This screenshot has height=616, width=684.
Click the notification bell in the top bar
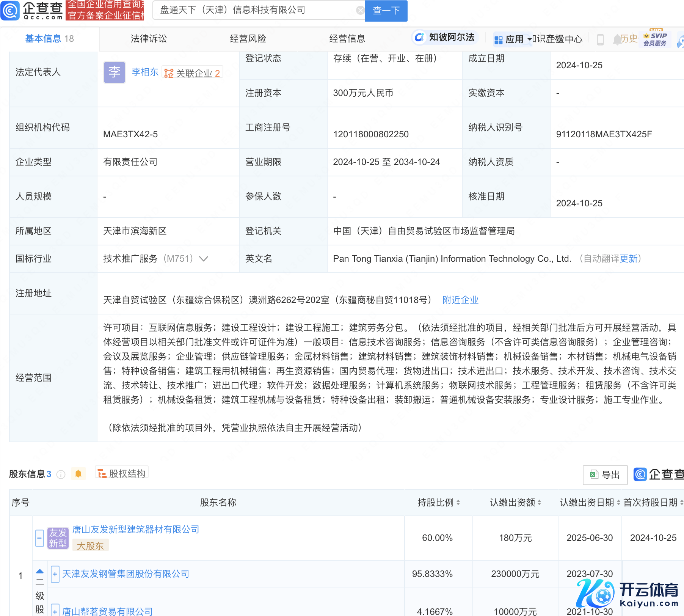point(617,39)
